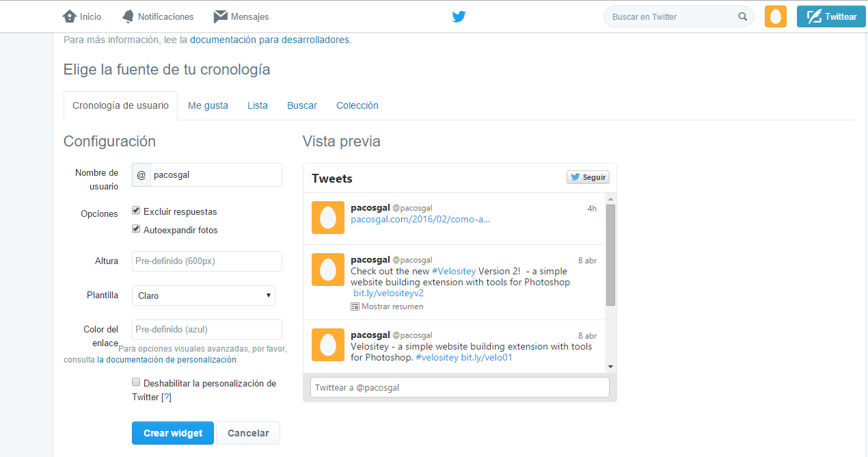Click 8 abr timestamp on Version 2 tweet
Screen dimensions: 868x457
587,261
